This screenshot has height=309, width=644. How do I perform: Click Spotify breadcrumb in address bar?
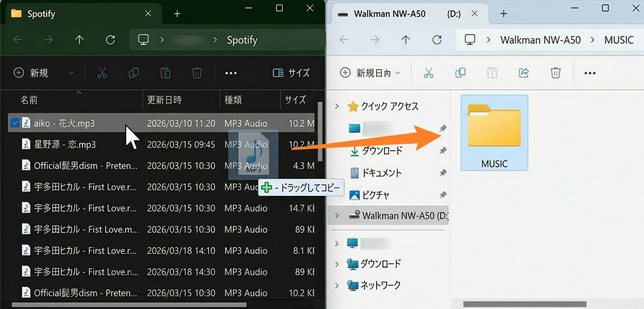tap(242, 40)
